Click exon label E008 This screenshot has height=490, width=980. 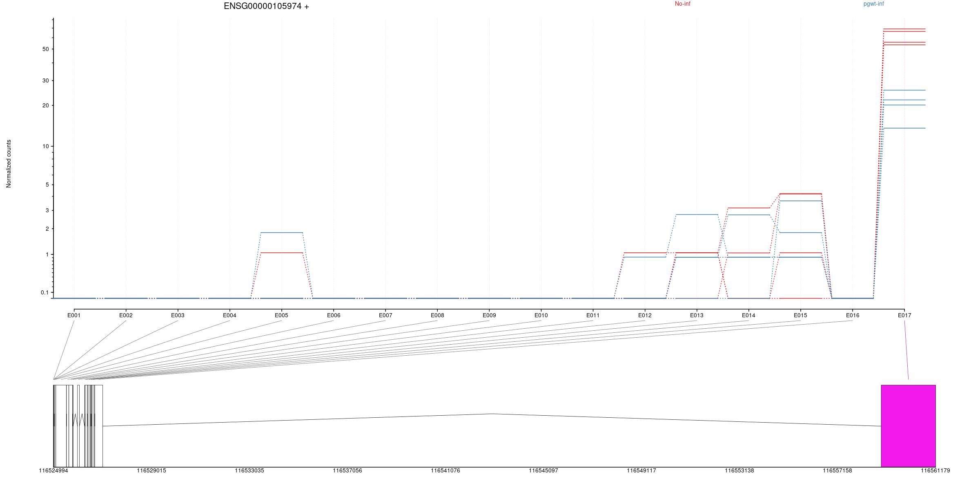click(437, 315)
